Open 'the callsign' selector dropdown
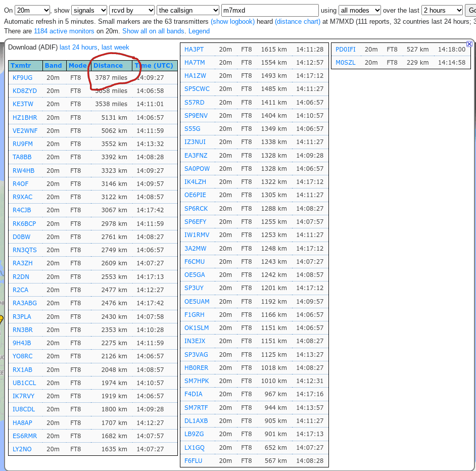The width and height of the screenshot is (476, 471). click(188, 10)
